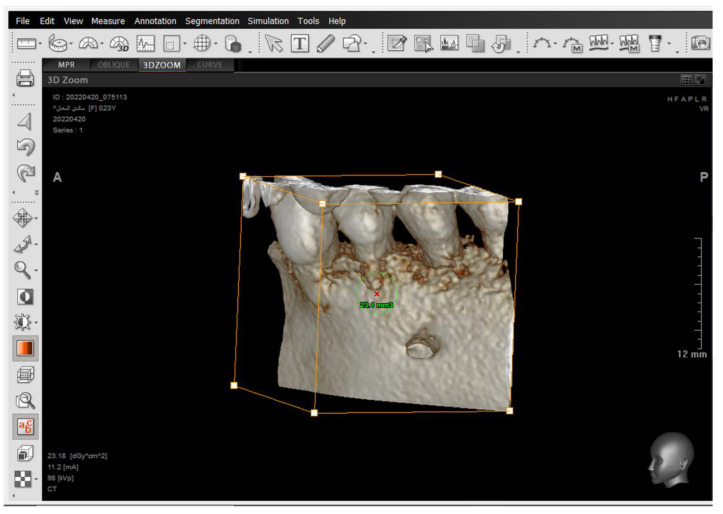Click the Text annotation tool
Screen dimensions: 723x514
tap(300, 44)
